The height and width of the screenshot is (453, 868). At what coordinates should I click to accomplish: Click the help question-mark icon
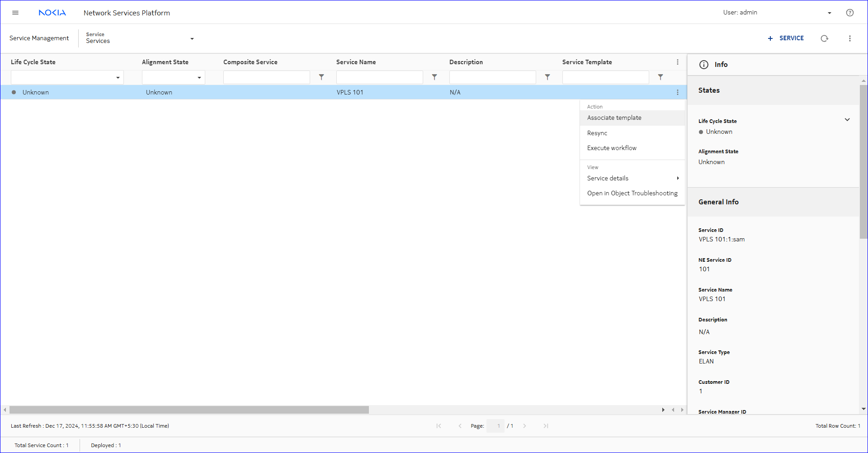click(850, 12)
